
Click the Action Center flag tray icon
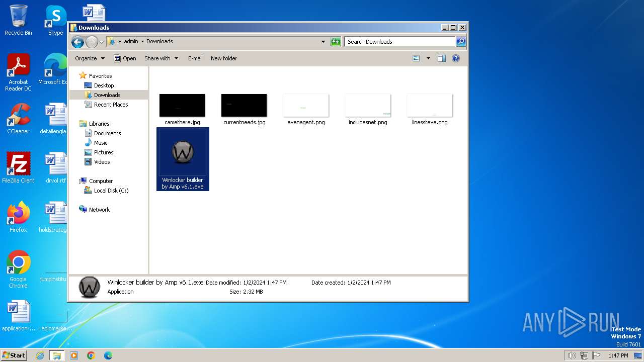click(x=596, y=355)
